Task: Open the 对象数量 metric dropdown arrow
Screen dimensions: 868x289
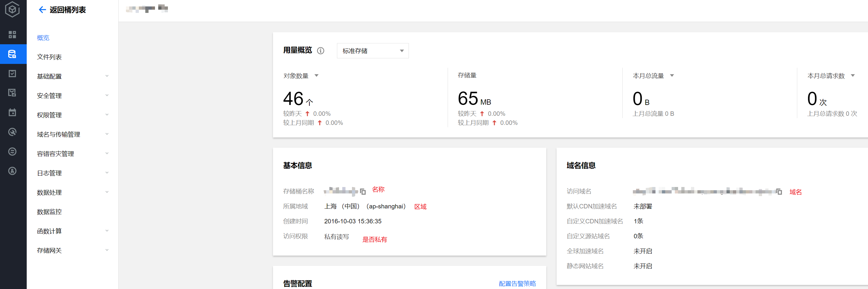Action: [x=316, y=76]
